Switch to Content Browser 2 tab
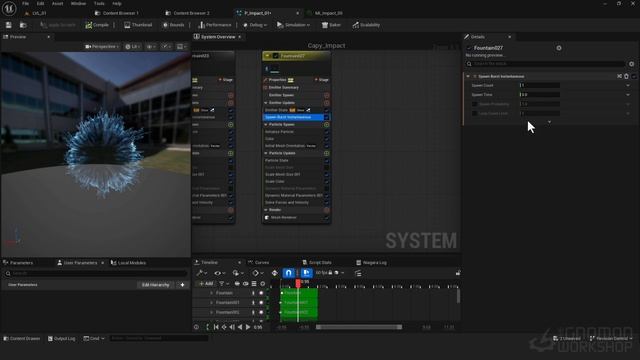The width and height of the screenshot is (640, 360). [x=188, y=13]
